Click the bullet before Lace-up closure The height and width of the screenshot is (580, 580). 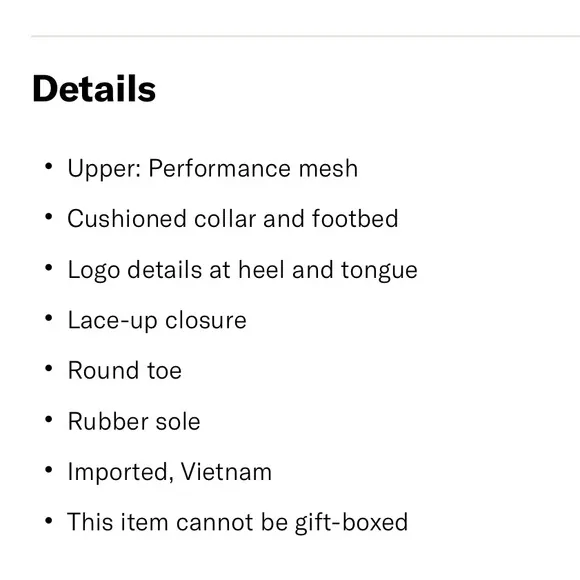coord(48,318)
